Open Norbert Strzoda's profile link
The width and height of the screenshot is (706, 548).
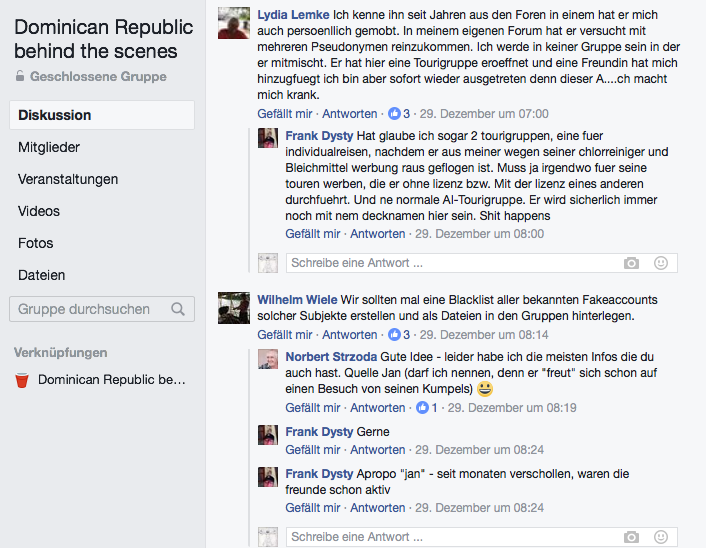tap(331, 357)
